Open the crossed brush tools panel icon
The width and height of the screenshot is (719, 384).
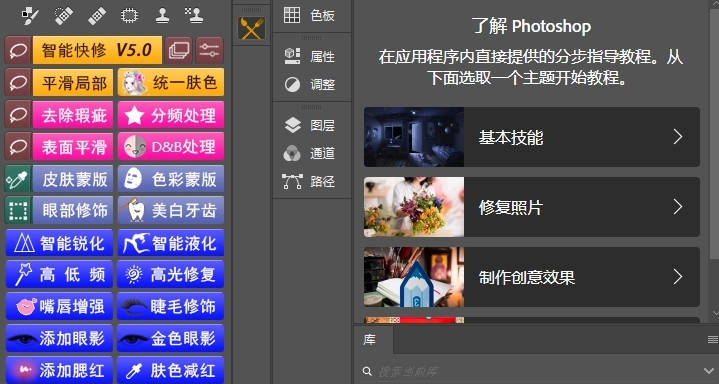[251, 28]
